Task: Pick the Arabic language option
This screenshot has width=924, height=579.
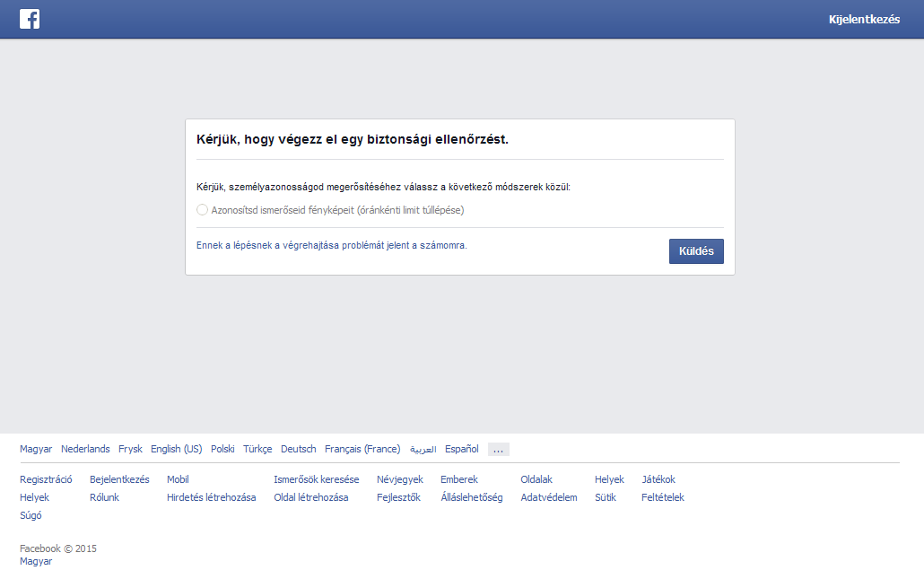Action: pyautogui.click(x=423, y=449)
